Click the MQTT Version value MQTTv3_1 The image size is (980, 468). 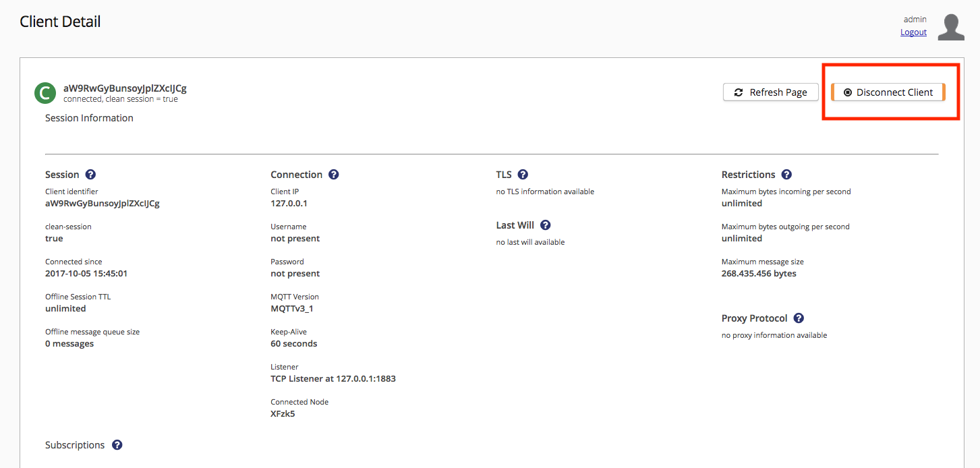(x=292, y=309)
